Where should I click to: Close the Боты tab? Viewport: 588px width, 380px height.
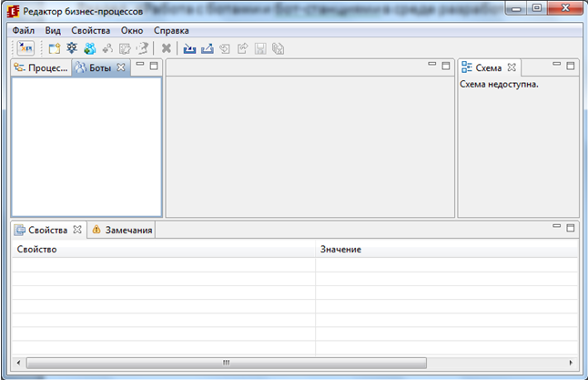pos(121,67)
